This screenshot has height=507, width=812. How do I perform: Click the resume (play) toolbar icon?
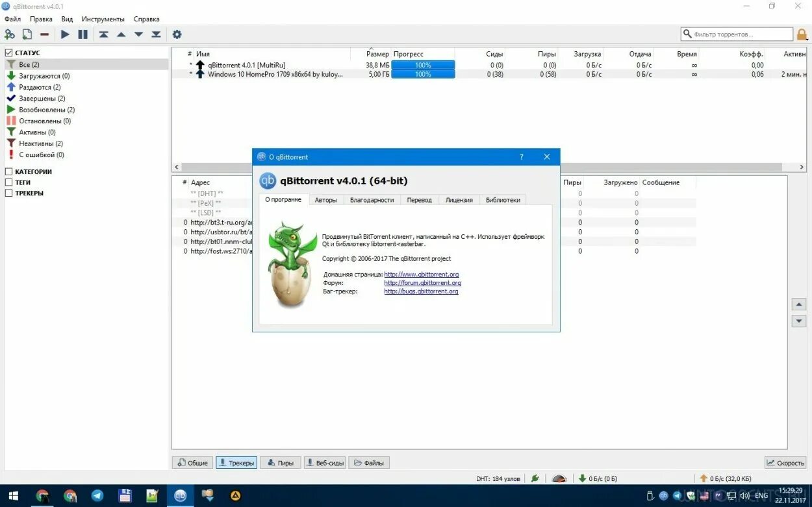tap(65, 34)
